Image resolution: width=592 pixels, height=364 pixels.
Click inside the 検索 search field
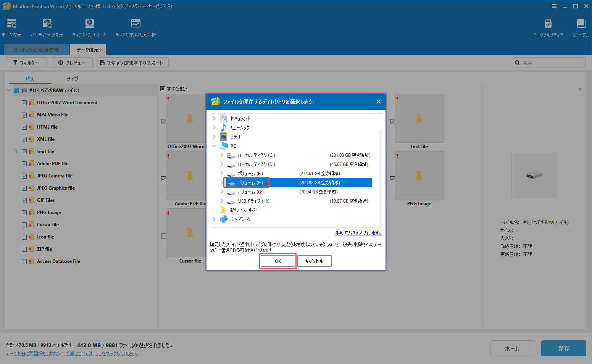point(548,62)
